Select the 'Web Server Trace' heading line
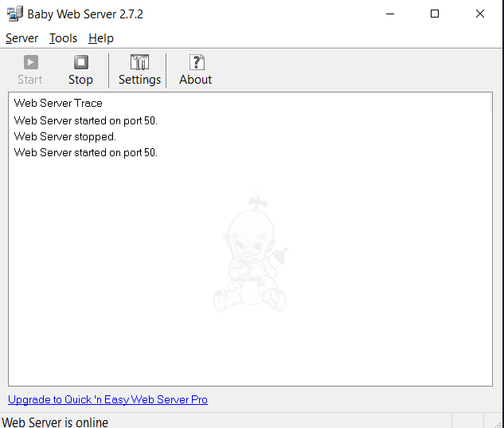 click(x=58, y=103)
